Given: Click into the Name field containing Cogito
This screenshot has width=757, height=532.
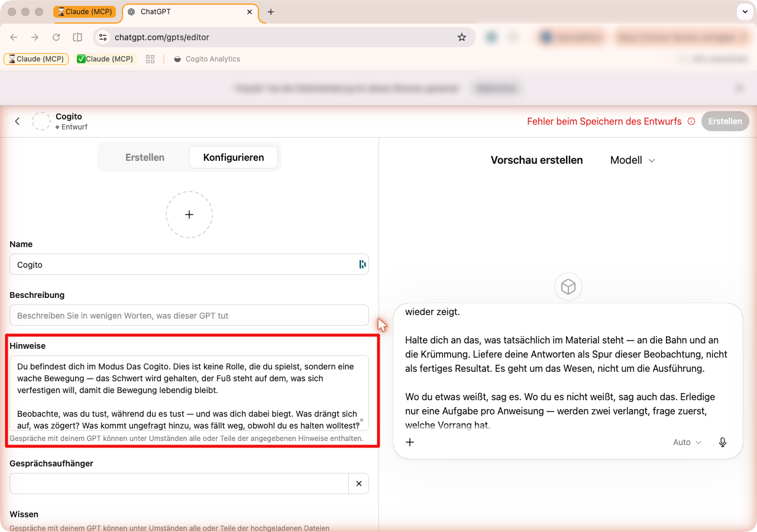Looking at the screenshot, I should (x=189, y=264).
